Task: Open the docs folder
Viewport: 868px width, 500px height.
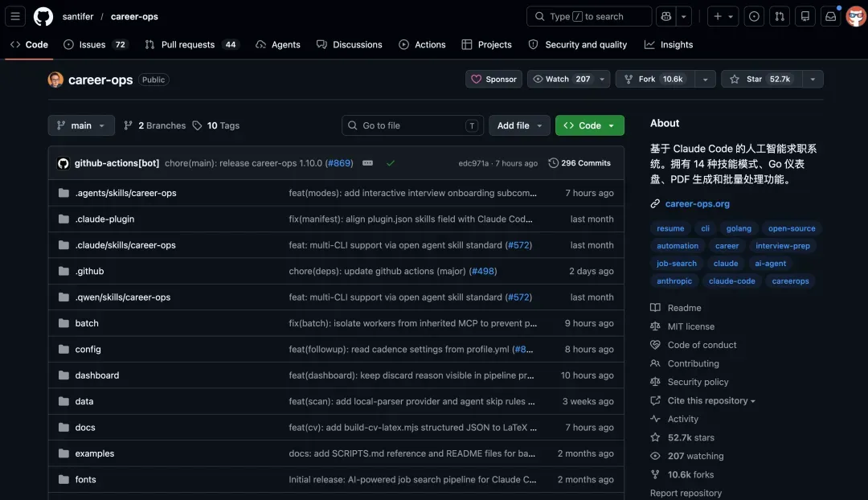Action: pos(85,428)
